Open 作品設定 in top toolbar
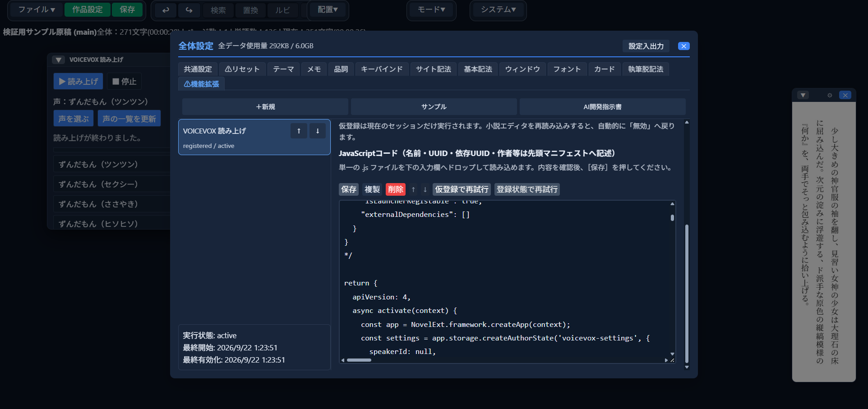The width and height of the screenshot is (868, 409). [x=88, y=9]
